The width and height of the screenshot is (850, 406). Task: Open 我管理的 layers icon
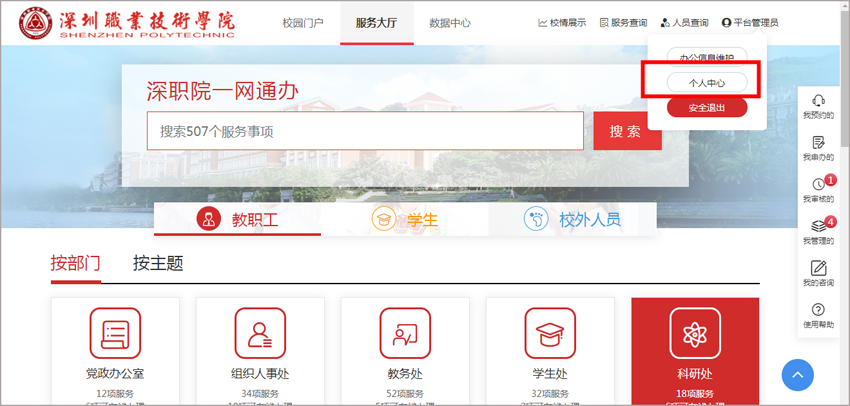tap(818, 227)
